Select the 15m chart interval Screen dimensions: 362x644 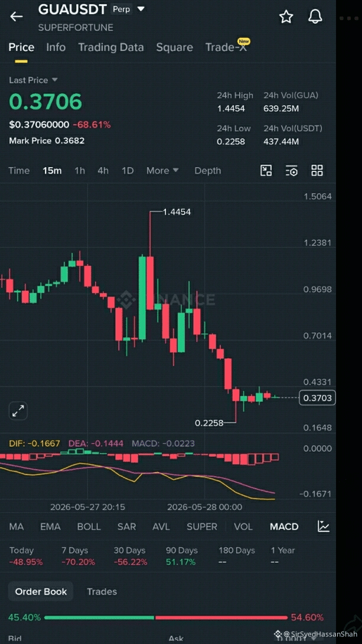tap(52, 170)
